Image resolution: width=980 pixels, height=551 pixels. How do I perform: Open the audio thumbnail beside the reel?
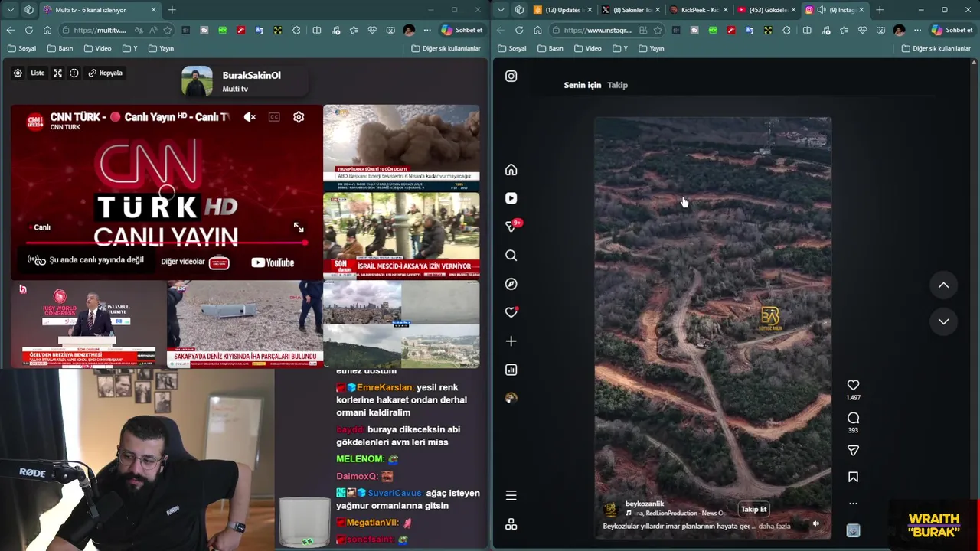coord(853,530)
